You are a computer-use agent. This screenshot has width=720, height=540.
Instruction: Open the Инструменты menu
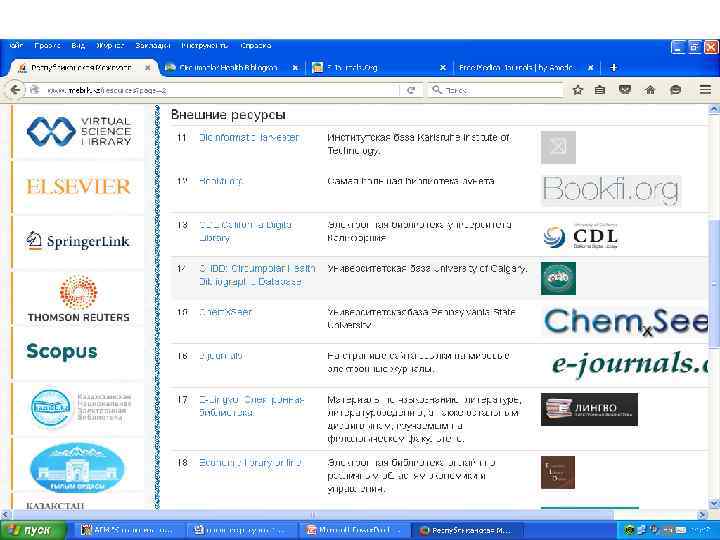pyautogui.click(x=205, y=45)
